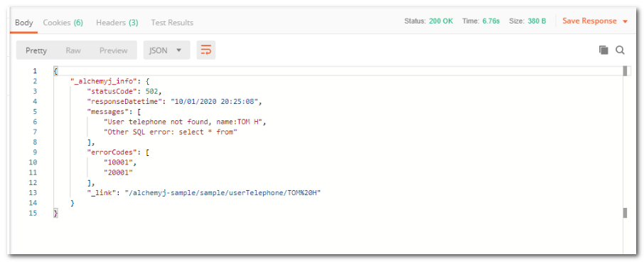Open search in response body

(x=620, y=50)
